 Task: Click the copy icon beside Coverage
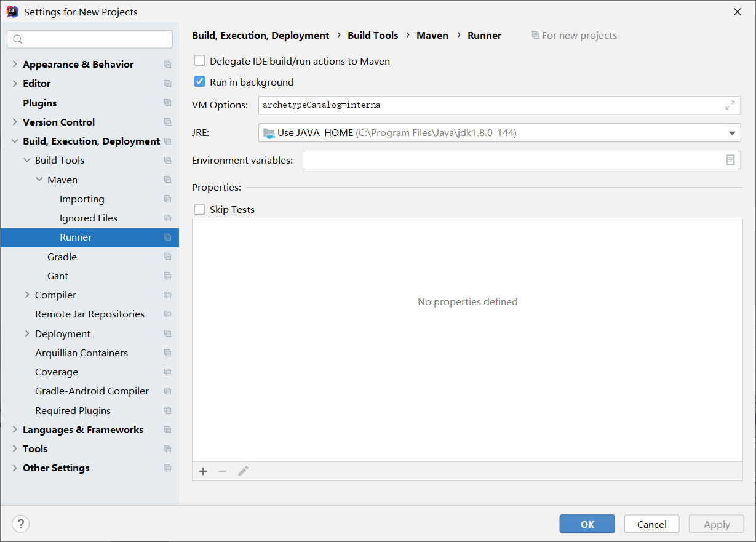point(167,372)
